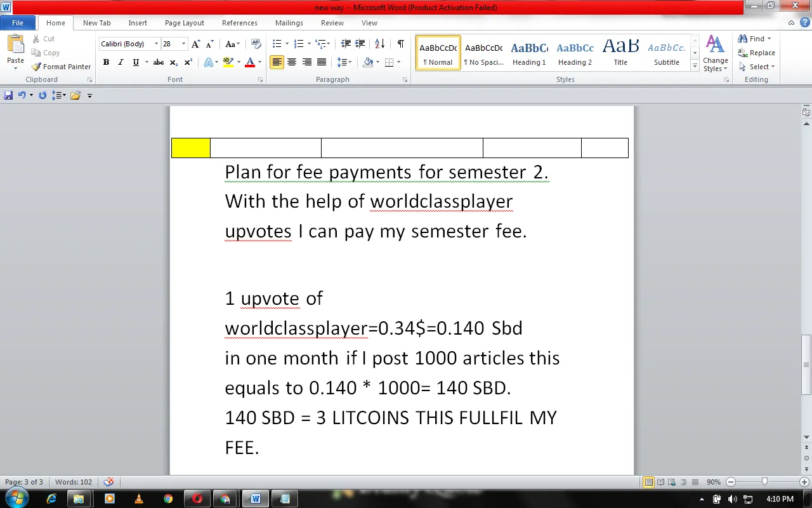The height and width of the screenshot is (508, 812).
Task: Cut the selection with the scissors icon
Action: point(36,39)
